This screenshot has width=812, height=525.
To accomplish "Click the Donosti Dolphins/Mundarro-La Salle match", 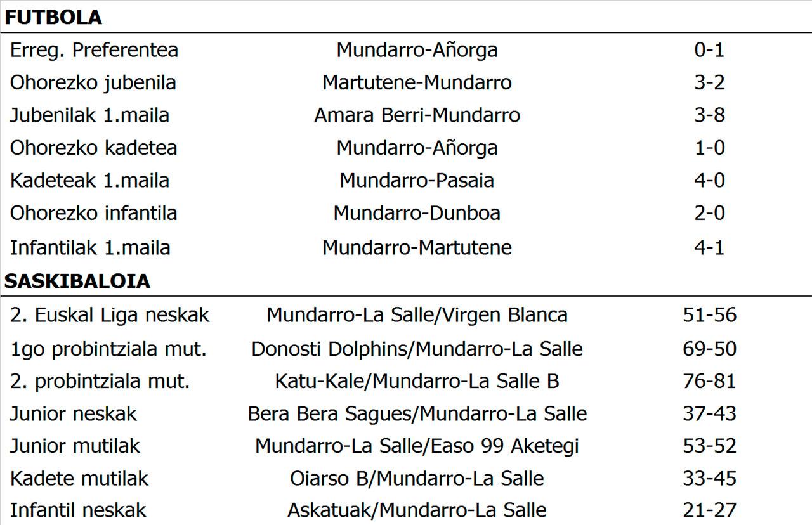I will 417,349.
